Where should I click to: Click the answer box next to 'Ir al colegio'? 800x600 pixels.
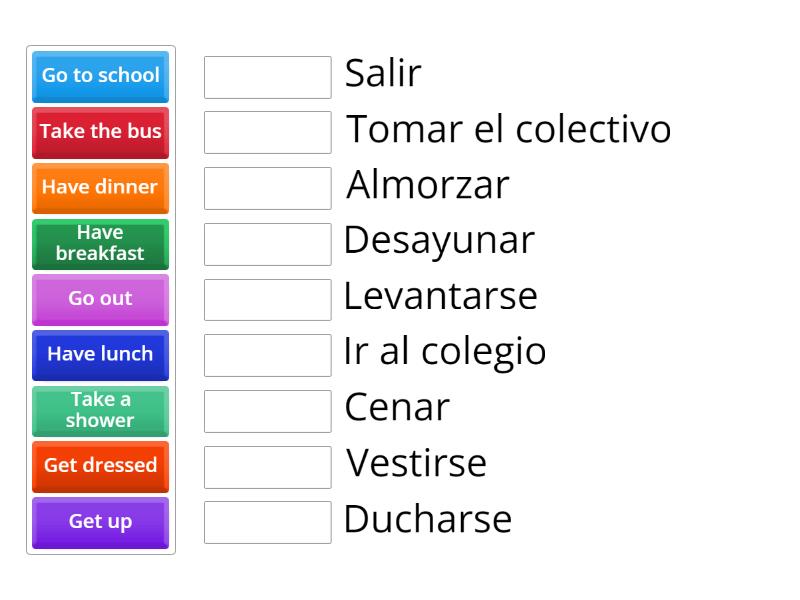(266, 355)
